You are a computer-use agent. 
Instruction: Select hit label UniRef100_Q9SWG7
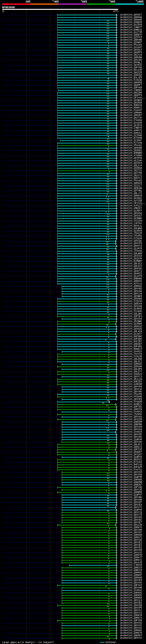point(131,42)
